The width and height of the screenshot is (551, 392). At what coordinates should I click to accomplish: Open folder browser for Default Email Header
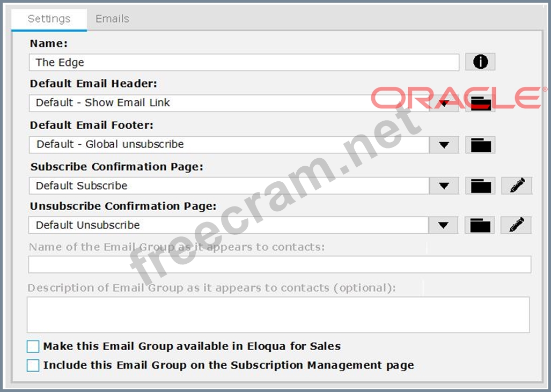[480, 103]
